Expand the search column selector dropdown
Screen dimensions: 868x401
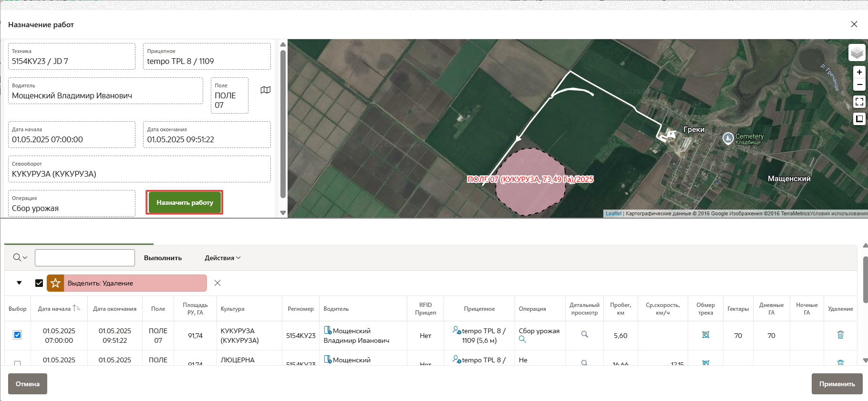click(x=20, y=258)
